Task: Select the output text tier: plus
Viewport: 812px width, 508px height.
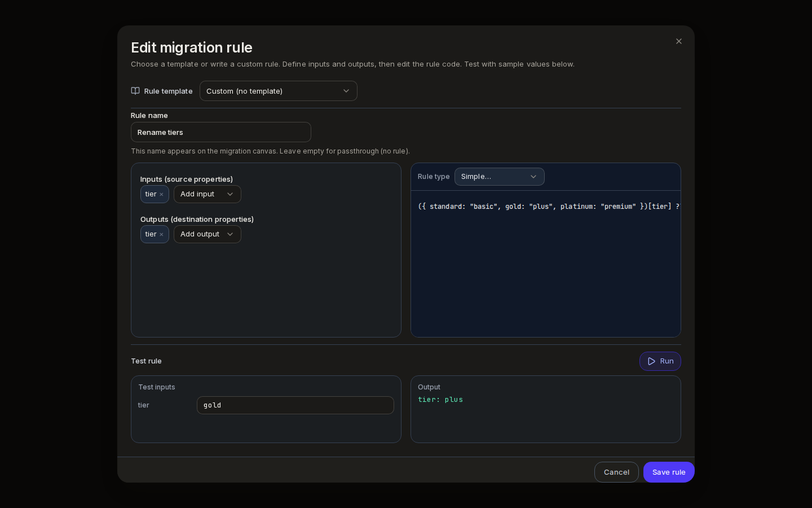Action: coord(440,400)
